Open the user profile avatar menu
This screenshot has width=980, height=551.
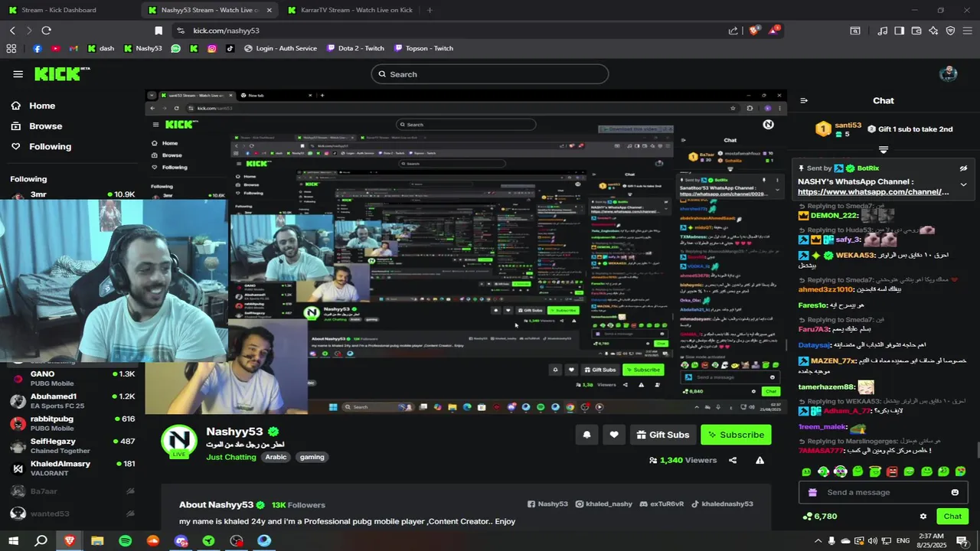point(949,74)
